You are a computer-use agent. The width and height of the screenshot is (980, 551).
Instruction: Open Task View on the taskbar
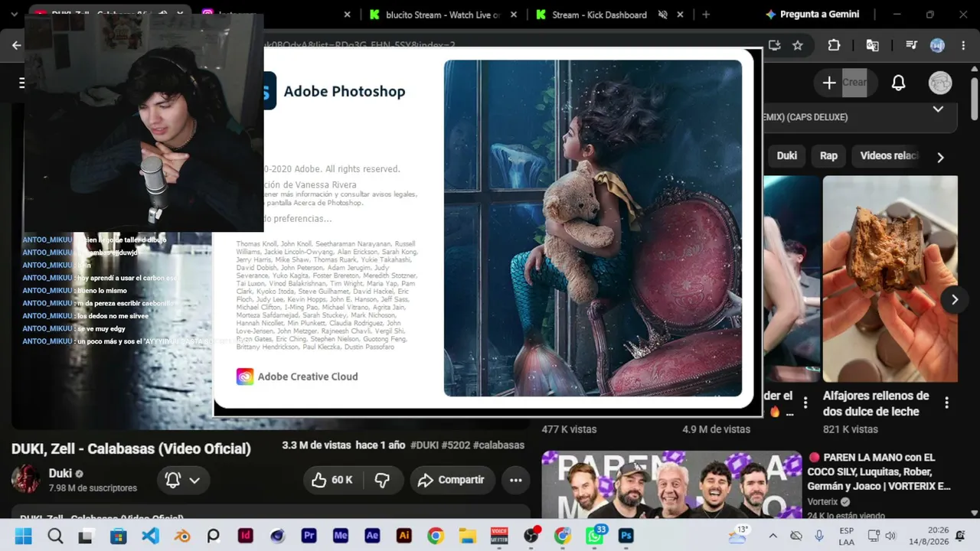click(x=87, y=536)
